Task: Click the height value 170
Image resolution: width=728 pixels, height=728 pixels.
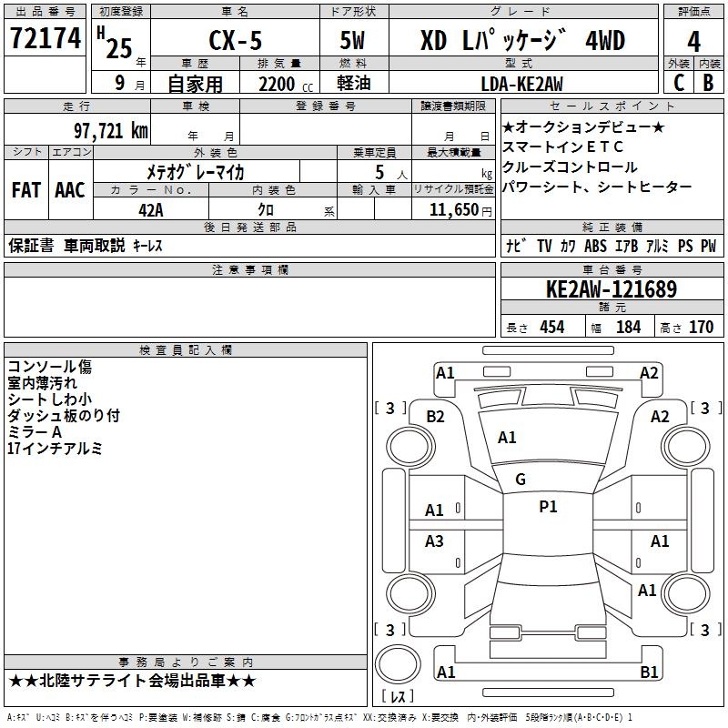Action: (x=701, y=327)
